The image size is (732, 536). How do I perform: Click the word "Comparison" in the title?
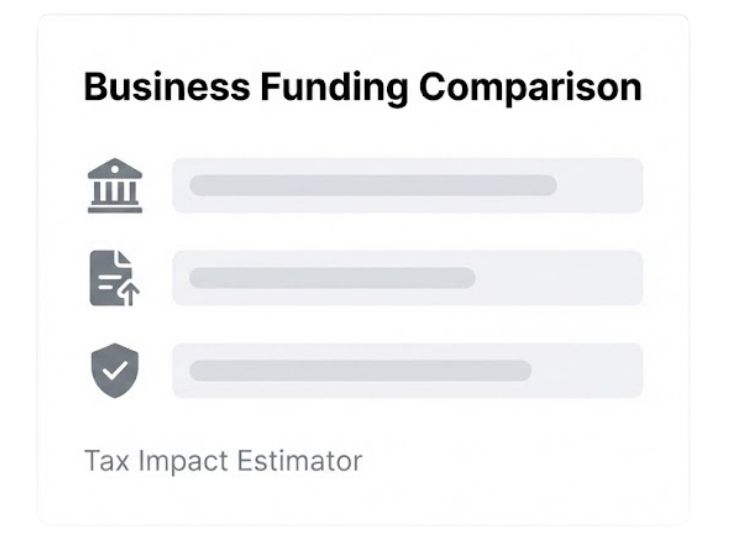point(530,88)
